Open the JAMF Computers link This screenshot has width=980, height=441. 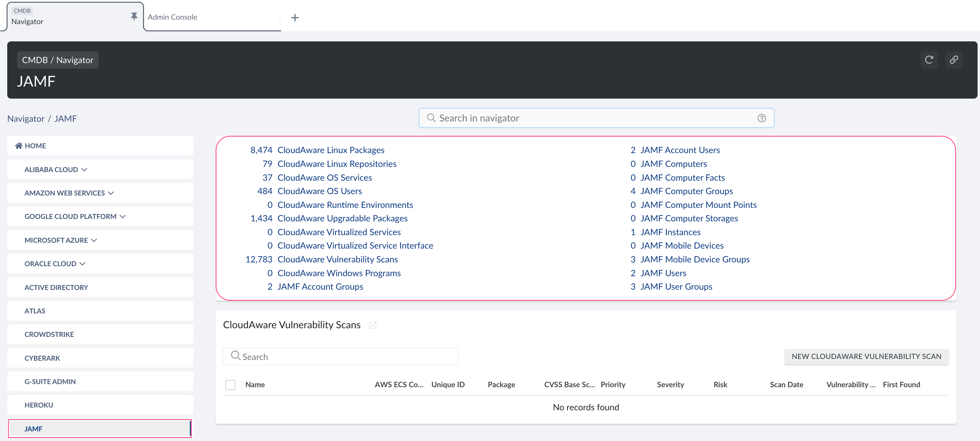coord(673,164)
